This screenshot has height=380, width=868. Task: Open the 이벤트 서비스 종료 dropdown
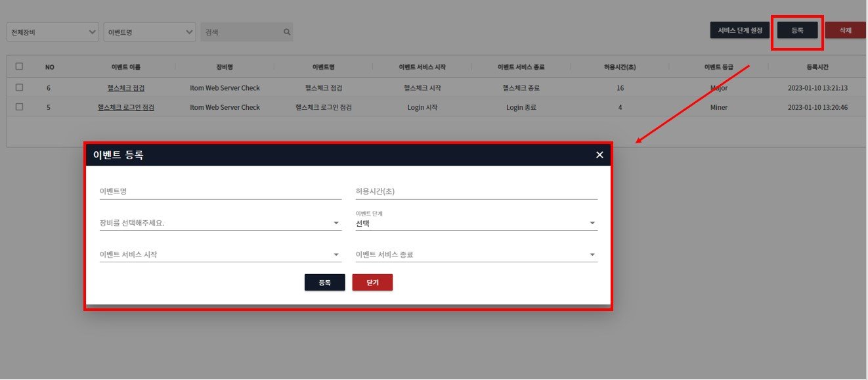click(x=476, y=254)
